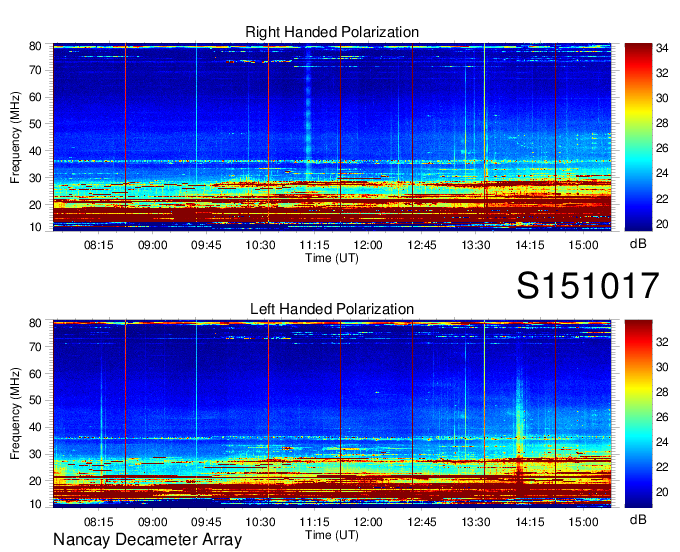
Task: Click the bottom plot's 'Time (UT)' axis label
Action: tap(332, 535)
